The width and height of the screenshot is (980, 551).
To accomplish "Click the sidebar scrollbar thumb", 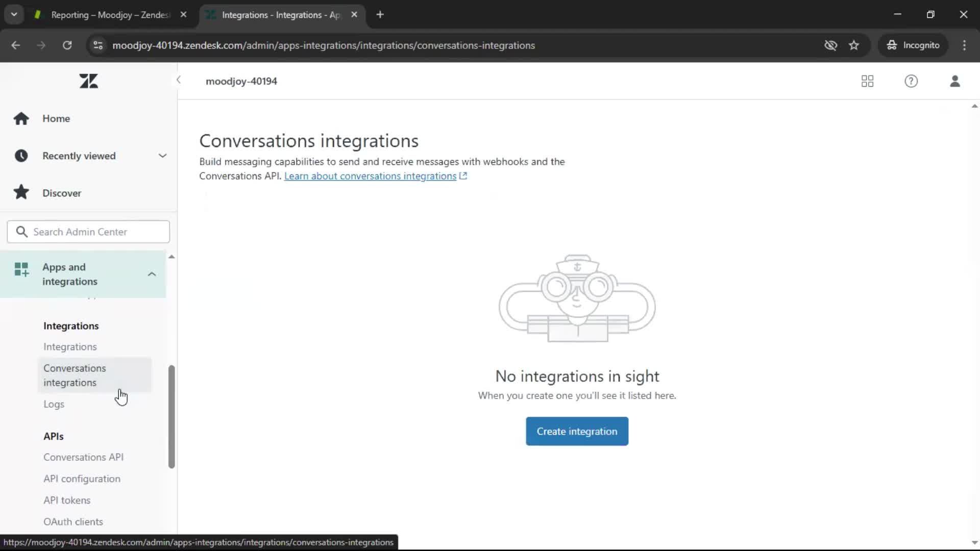I will click(171, 417).
